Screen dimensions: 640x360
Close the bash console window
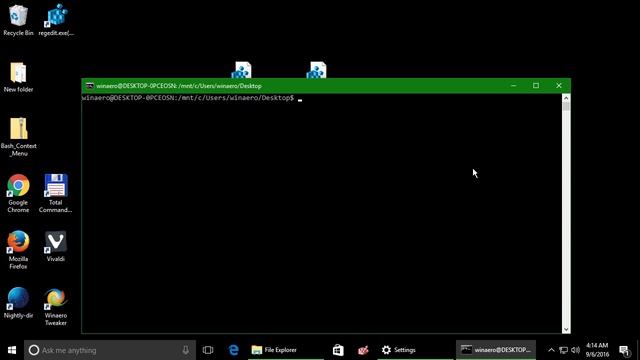559,86
